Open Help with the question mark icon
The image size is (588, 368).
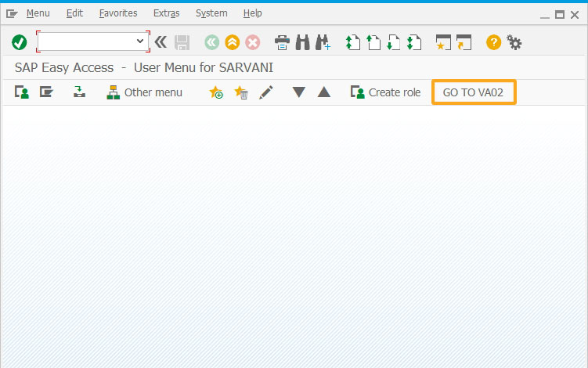point(493,42)
